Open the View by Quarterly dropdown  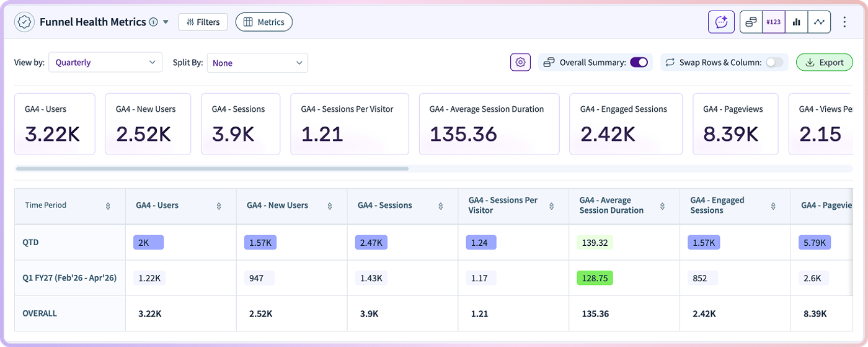tap(105, 62)
